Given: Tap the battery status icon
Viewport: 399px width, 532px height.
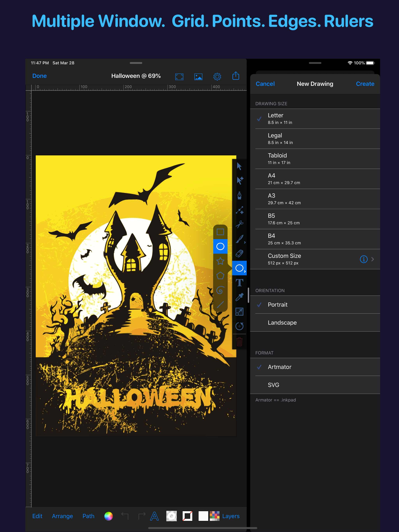Looking at the screenshot, I should pyautogui.click(x=370, y=63).
